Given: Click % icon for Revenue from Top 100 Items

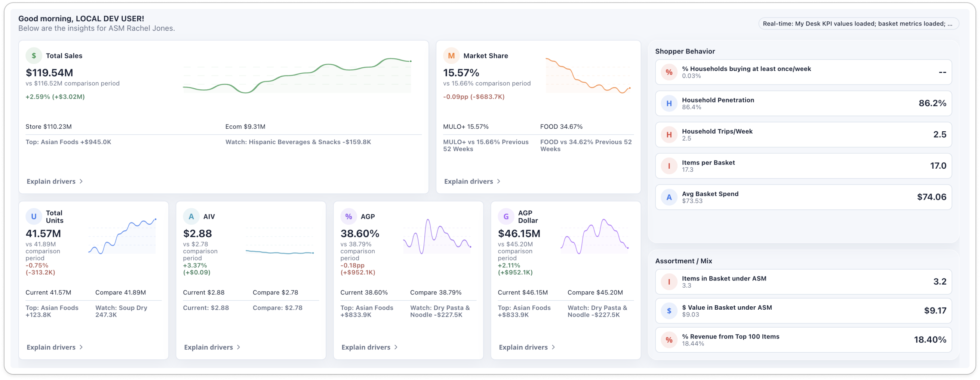Looking at the screenshot, I should [669, 340].
